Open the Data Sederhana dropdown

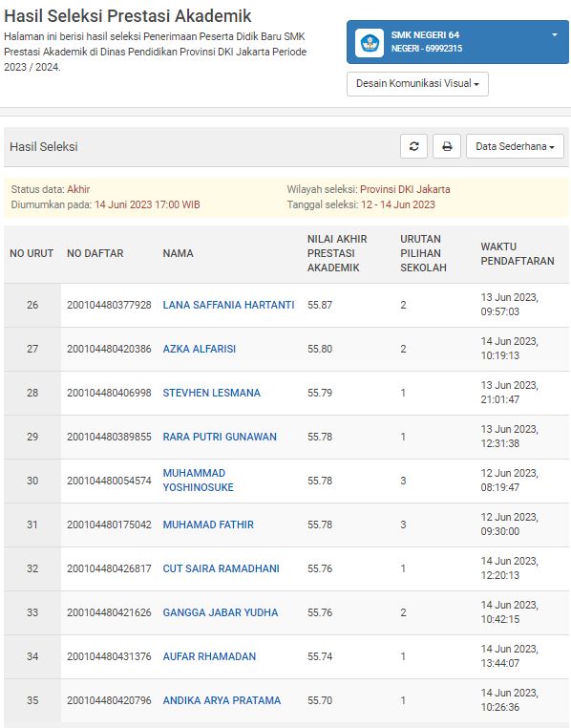pos(515,146)
